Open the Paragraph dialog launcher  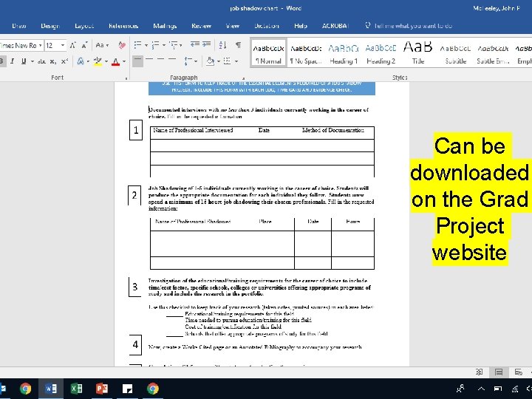tap(243, 78)
